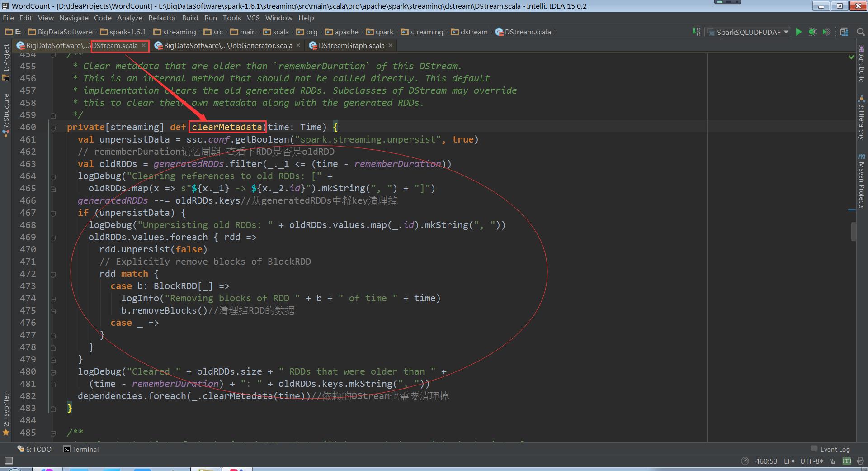
Task: Open the Maven Projects tool window
Action: pos(862,181)
